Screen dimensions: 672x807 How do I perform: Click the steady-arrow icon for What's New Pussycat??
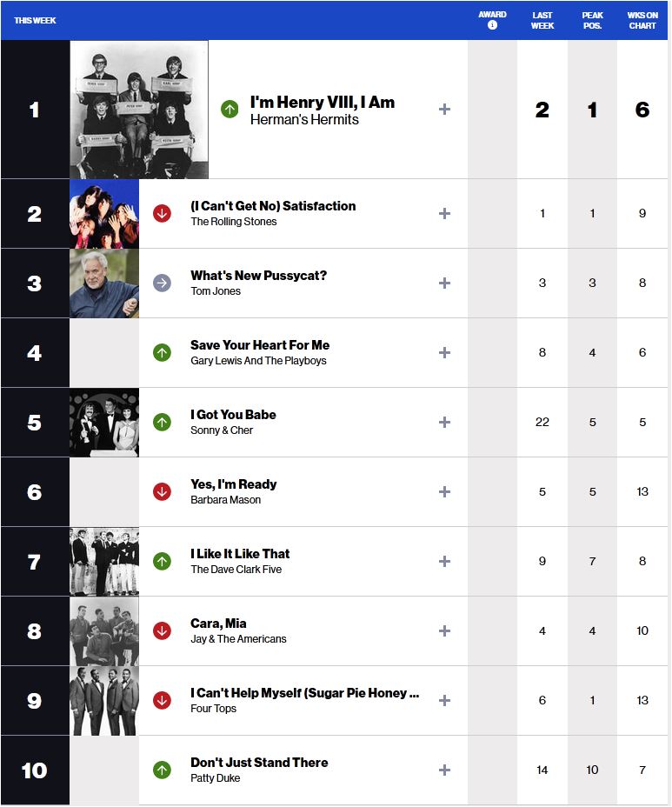coord(162,283)
